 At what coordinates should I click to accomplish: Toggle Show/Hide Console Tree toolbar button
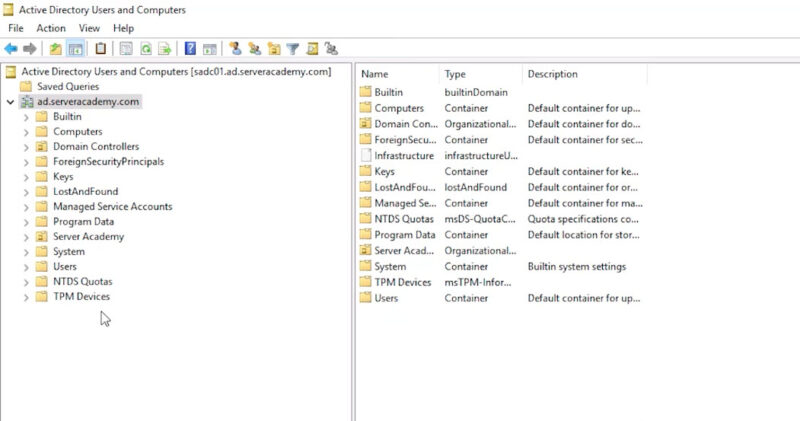[x=75, y=48]
